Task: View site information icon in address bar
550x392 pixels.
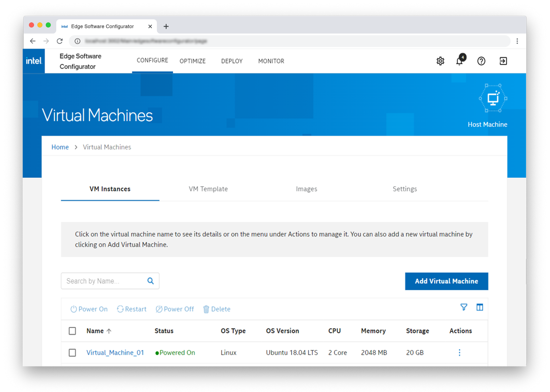Action: pos(77,41)
